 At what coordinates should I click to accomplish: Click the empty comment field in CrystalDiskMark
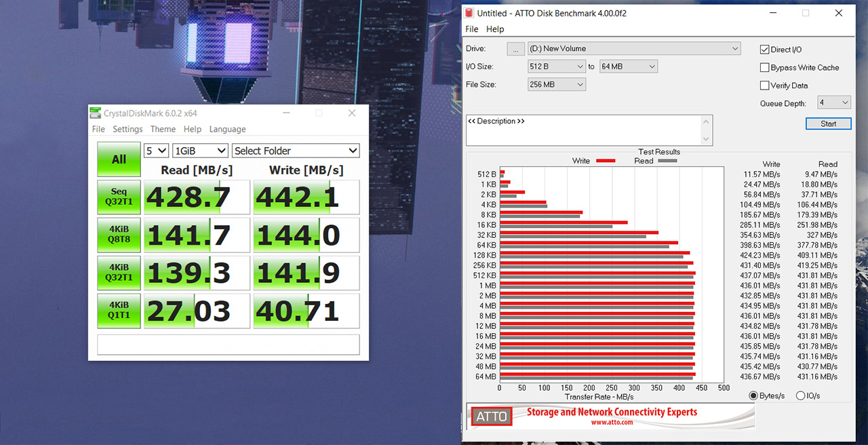(229, 345)
